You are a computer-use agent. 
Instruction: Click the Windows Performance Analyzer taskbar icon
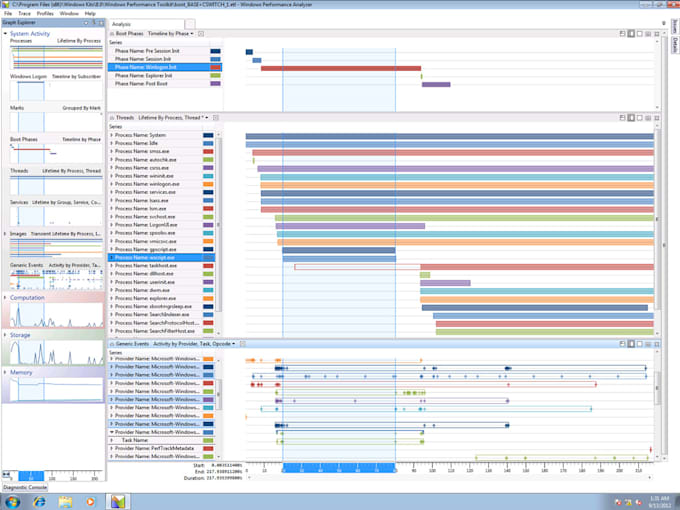pos(118,502)
